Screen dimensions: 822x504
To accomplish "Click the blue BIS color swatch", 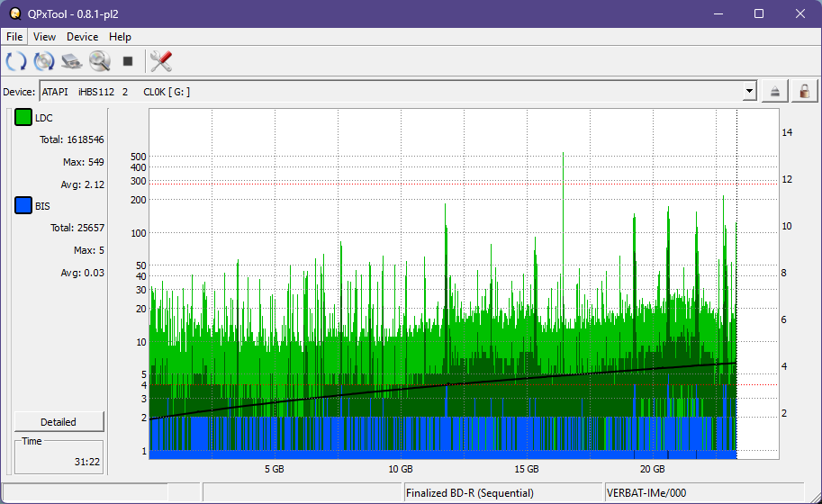I will pyautogui.click(x=23, y=205).
